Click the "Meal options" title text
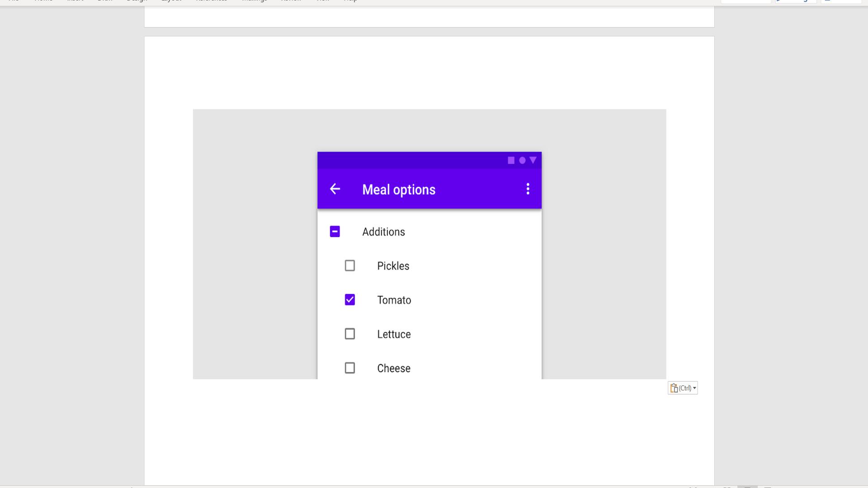Screen dimensions: 868x488 coord(399,190)
